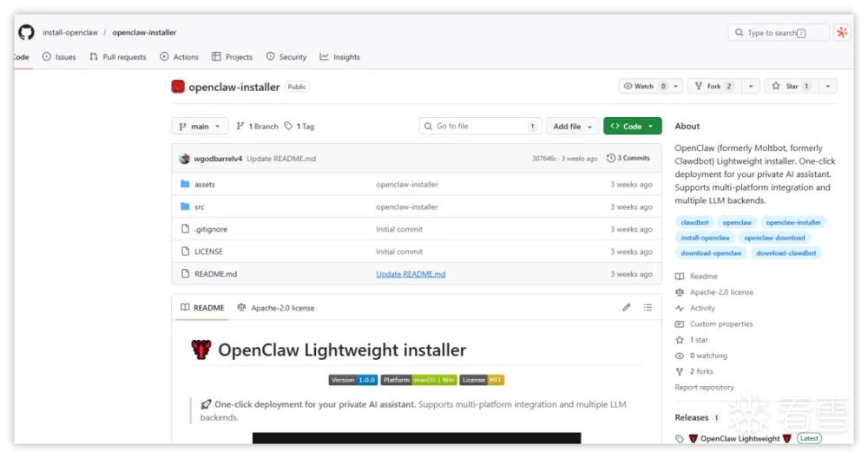Viewport: 868px width, 458px height.
Task: Click the Copilot icon beside search
Action: coord(841,33)
